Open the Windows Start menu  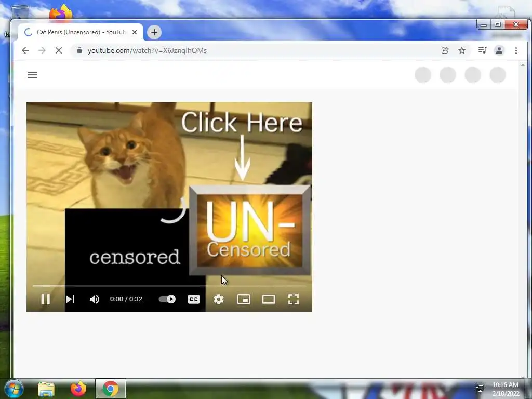point(13,389)
